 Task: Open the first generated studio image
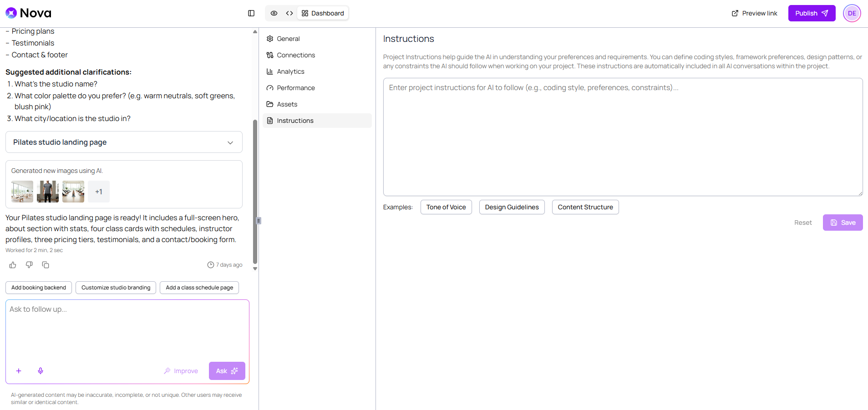point(22,192)
